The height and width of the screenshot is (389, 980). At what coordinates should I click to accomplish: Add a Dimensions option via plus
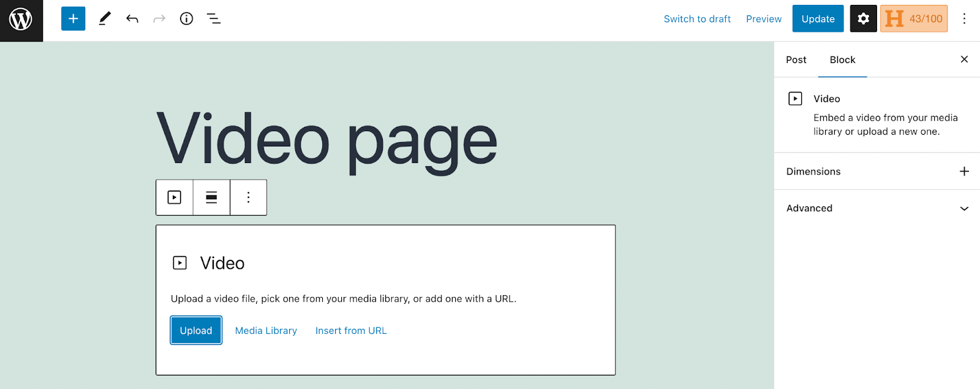pos(964,172)
